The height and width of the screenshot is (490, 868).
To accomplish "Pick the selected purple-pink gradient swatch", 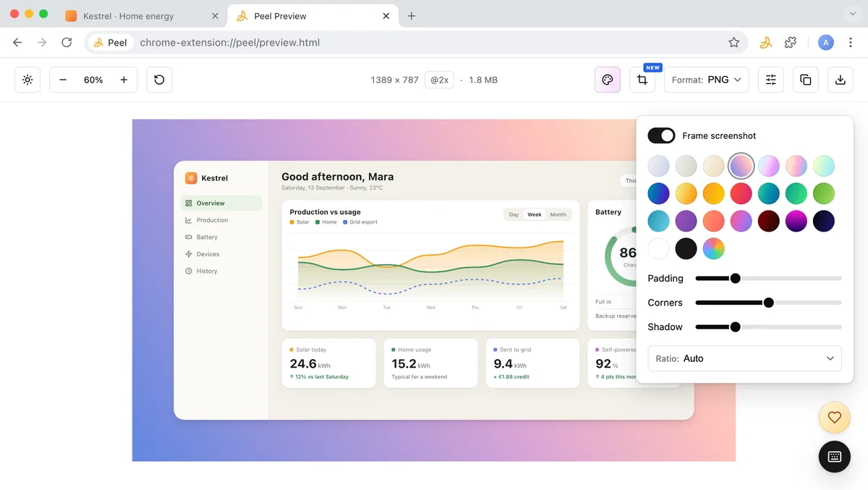I will coord(741,166).
